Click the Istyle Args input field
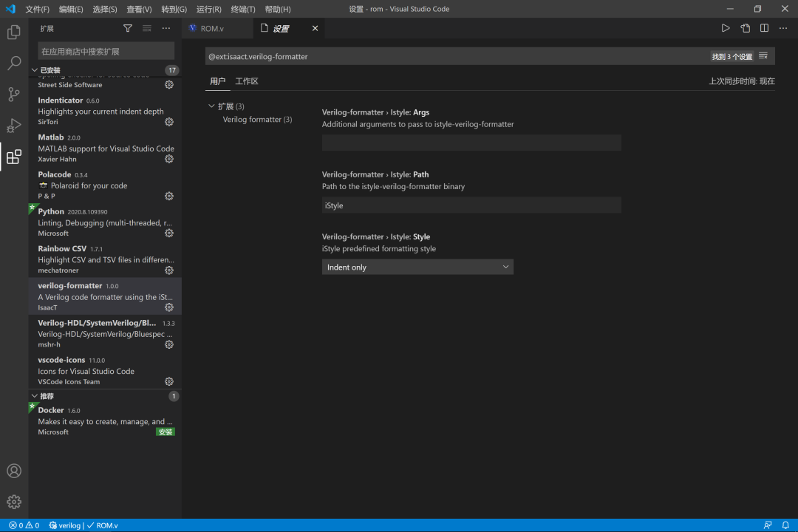The width and height of the screenshot is (798, 532). (471, 143)
